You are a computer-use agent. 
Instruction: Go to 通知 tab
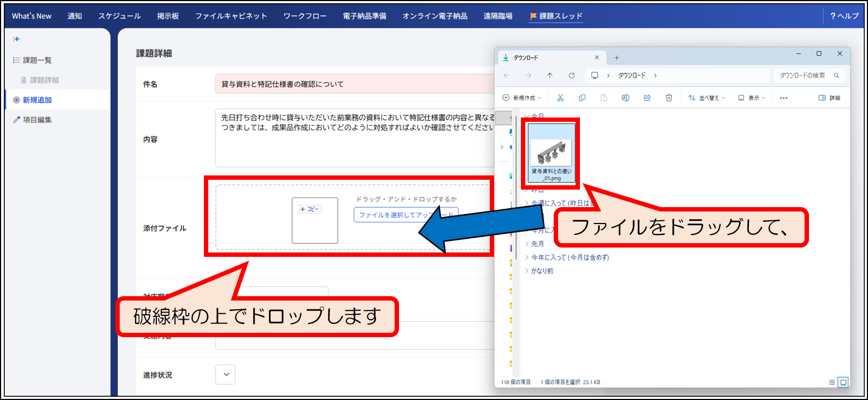pyautogui.click(x=75, y=16)
